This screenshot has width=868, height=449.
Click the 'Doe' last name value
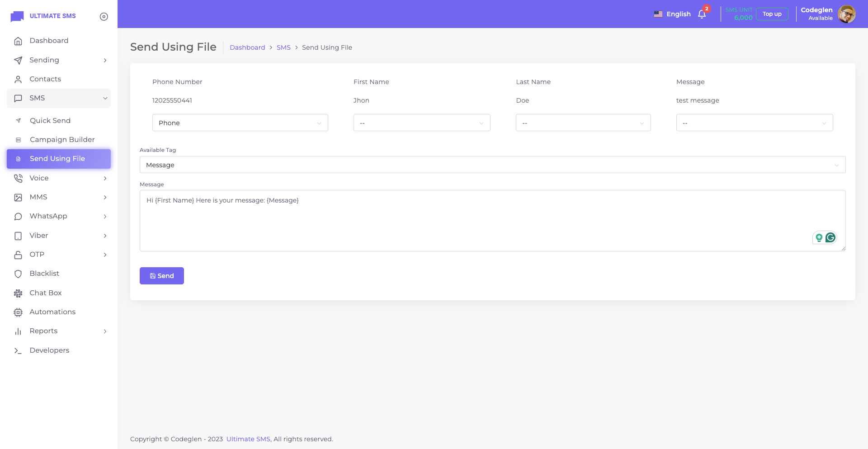tap(523, 100)
